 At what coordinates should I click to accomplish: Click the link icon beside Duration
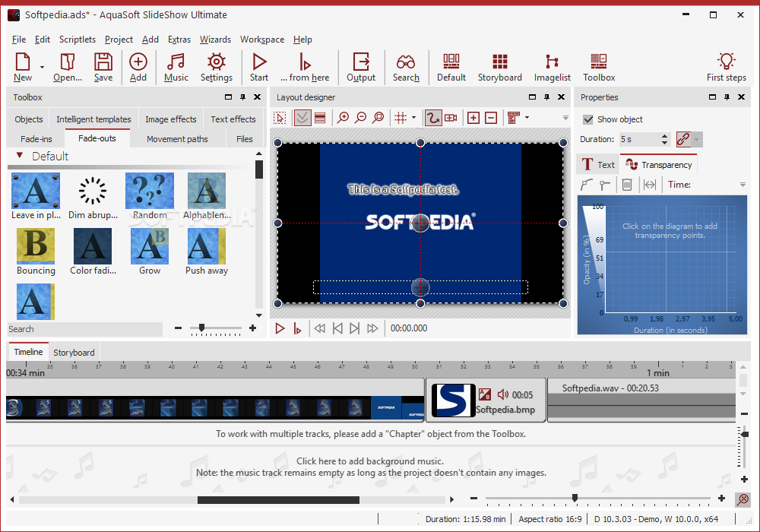[683, 140]
